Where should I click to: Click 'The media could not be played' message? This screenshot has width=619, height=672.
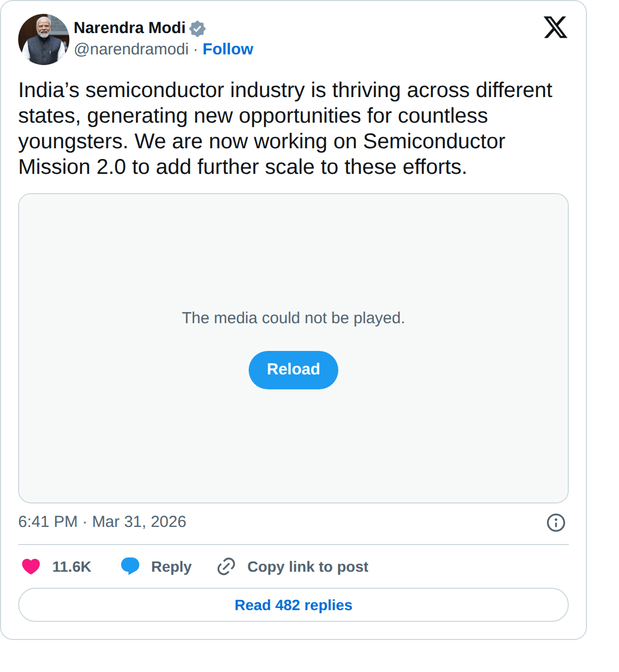[293, 318]
